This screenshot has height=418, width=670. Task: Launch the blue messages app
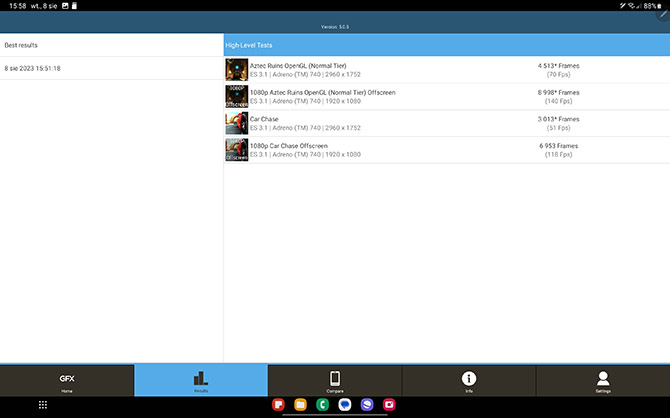point(345,404)
